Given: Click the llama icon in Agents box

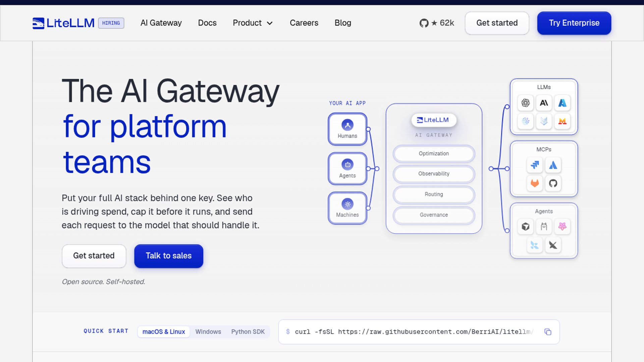Looking at the screenshot, I should pos(544,227).
